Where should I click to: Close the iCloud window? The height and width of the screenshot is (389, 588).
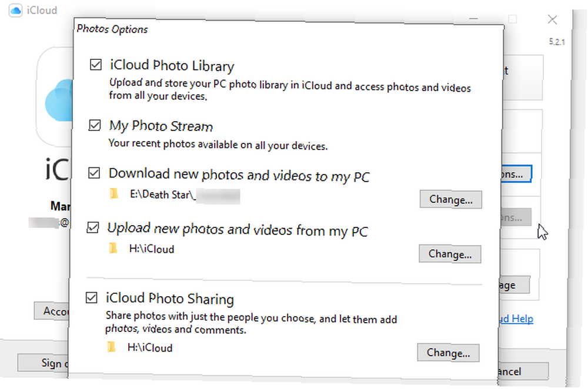click(552, 19)
